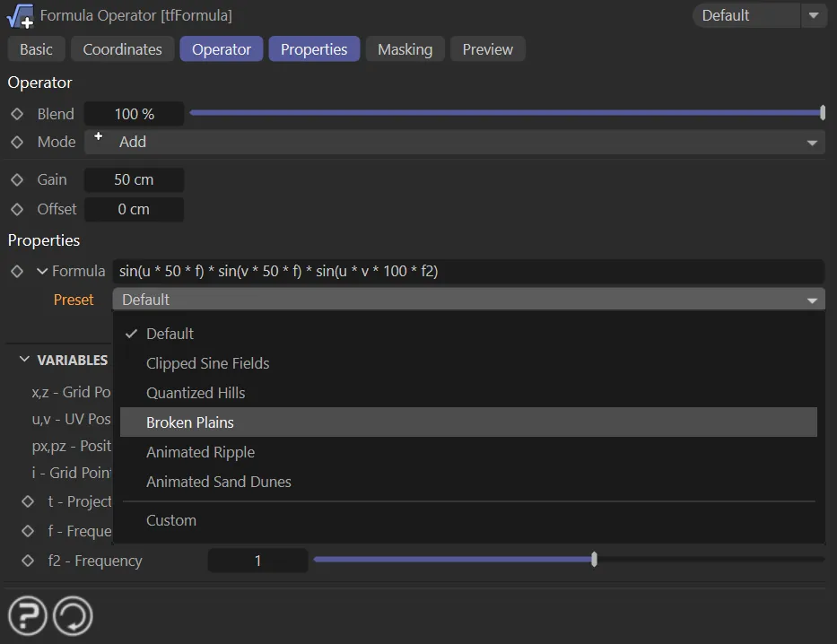837x644 pixels.
Task: Click the reset circular arrow icon
Action: tap(73, 615)
